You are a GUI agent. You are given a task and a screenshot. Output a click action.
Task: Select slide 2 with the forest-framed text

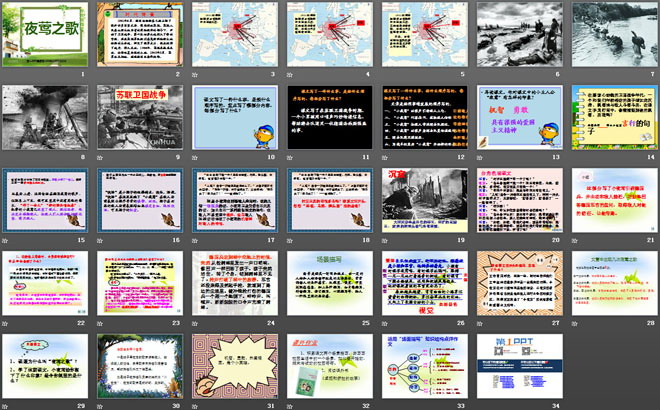coord(140,34)
